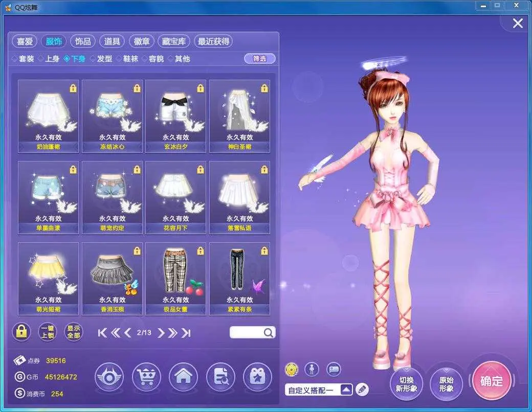Image resolution: width=532 pixels, height=412 pixels.
Task: Select the 套装 category filter
Action: tap(23, 59)
